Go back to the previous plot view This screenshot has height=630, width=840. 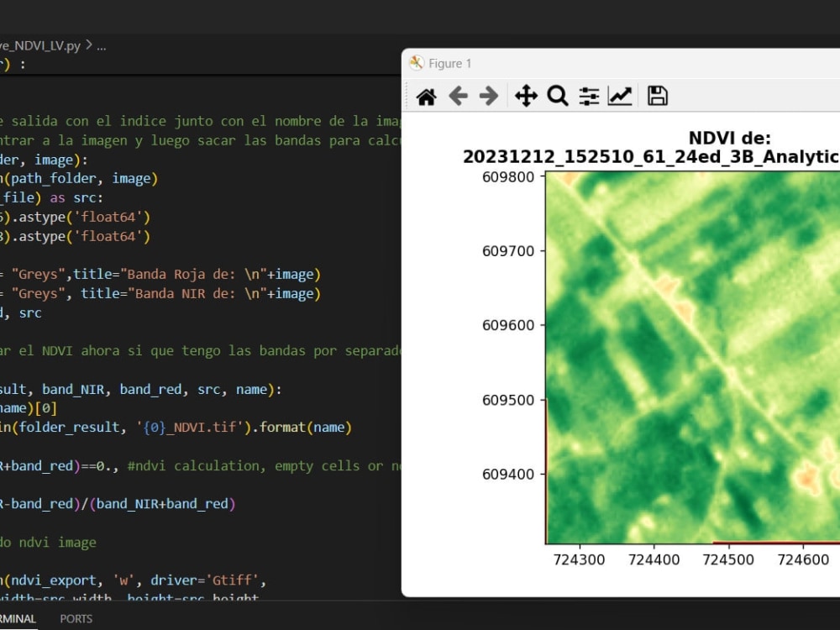point(458,95)
